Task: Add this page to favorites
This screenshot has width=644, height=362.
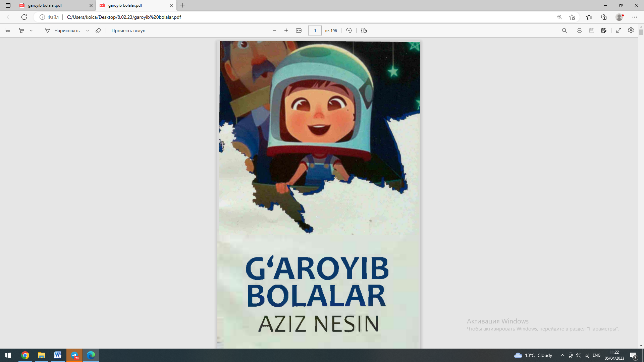Action: (572, 17)
